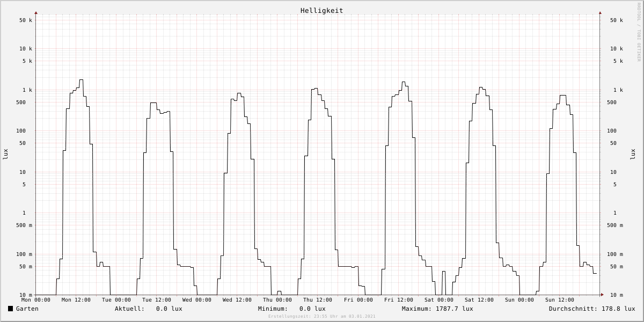Click the Wed 12:00 time axis label

tap(237, 300)
